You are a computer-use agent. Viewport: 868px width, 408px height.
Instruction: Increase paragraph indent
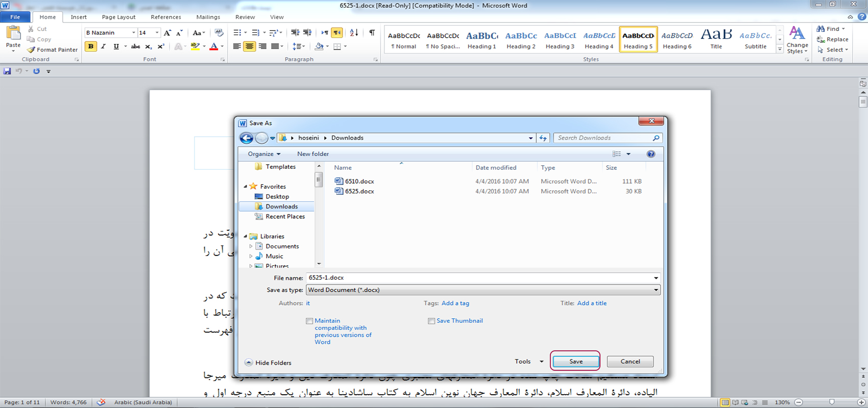[307, 33]
